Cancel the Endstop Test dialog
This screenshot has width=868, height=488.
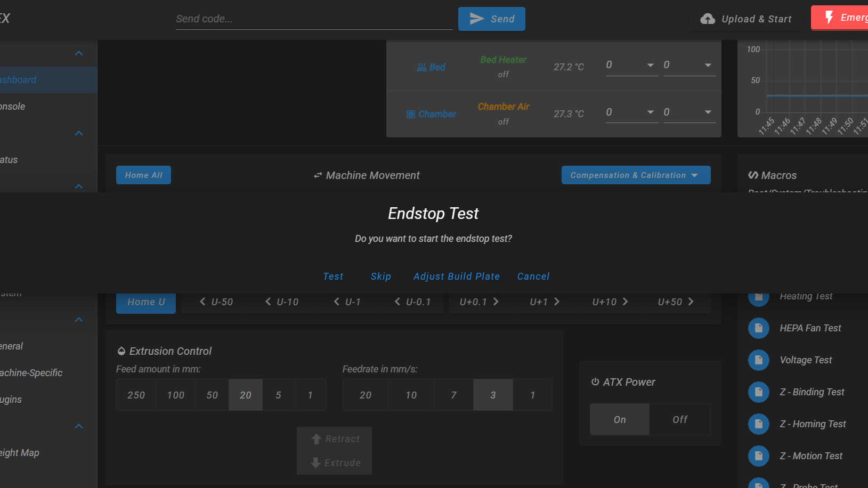coord(533,276)
